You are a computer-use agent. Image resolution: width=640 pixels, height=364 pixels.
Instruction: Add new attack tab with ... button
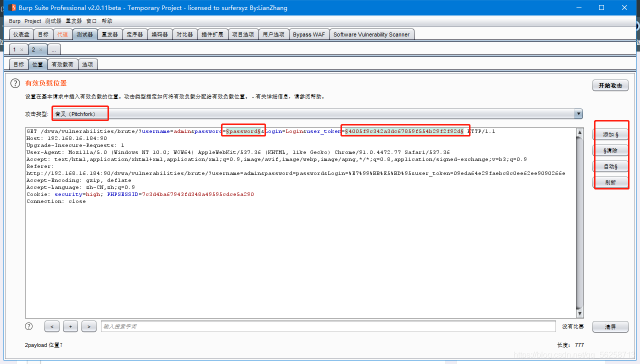(x=54, y=49)
